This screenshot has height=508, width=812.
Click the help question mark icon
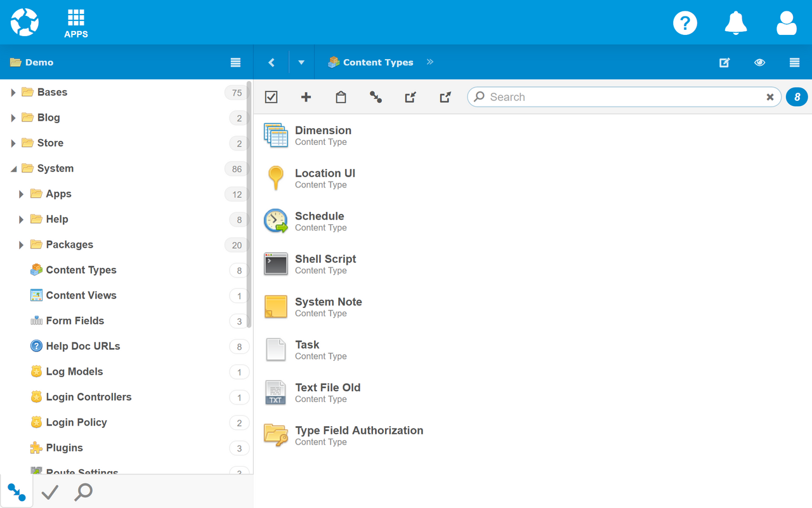coord(684,23)
